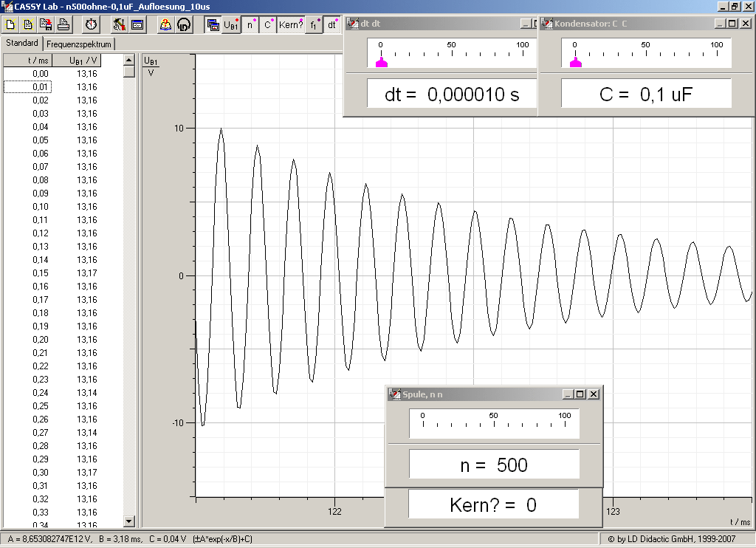Select the table cell with time 0,01
Viewport: 756px width, 548px height.
coord(27,87)
